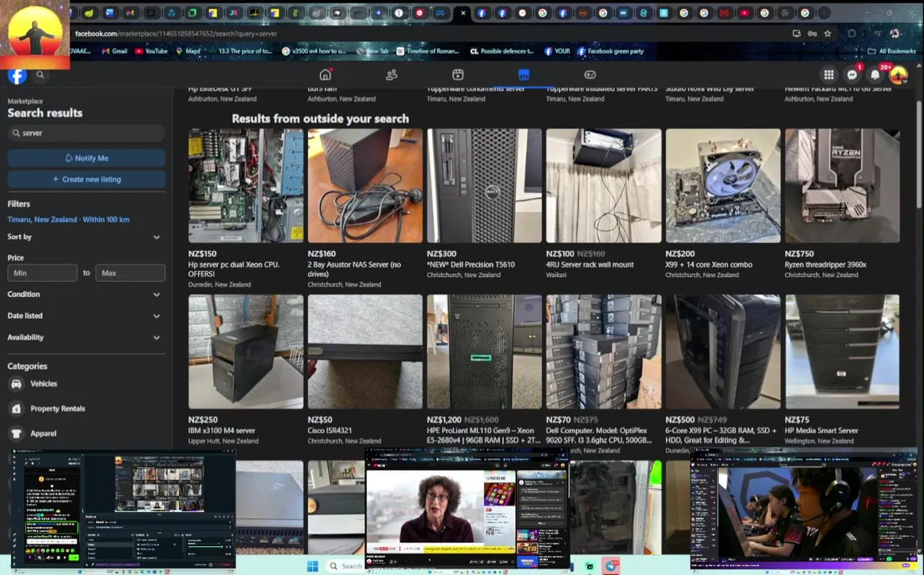This screenshot has height=575, width=924.
Task: Open the Hp server pc dual Xeon listing photo
Action: pyautogui.click(x=246, y=185)
